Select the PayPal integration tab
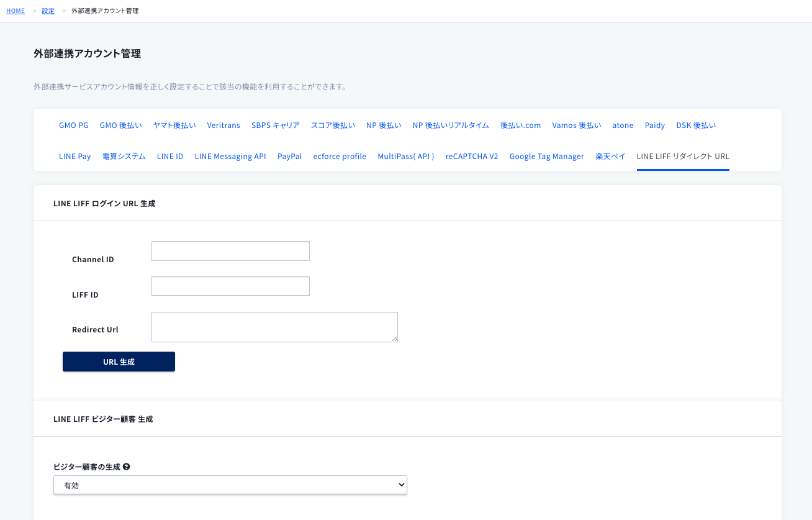Image resolution: width=812 pixels, height=520 pixels. 289,156
